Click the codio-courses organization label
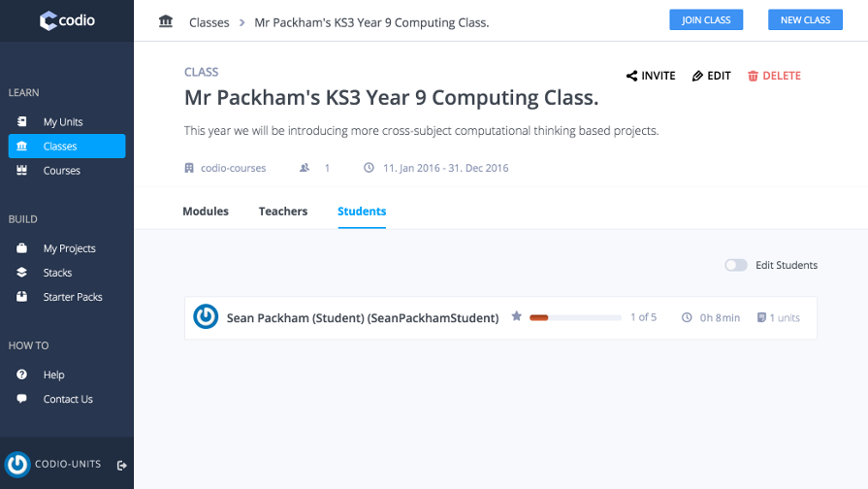868x489 pixels. pyautogui.click(x=233, y=168)
